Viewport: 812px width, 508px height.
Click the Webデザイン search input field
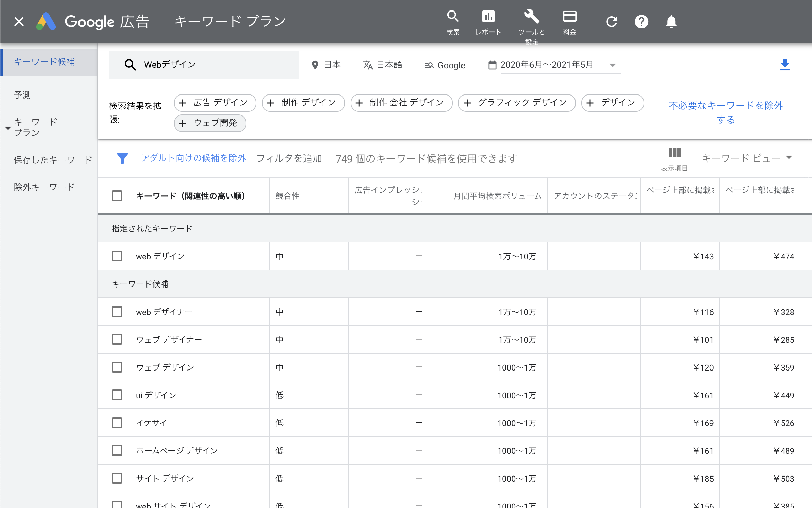tap(204, 65)
